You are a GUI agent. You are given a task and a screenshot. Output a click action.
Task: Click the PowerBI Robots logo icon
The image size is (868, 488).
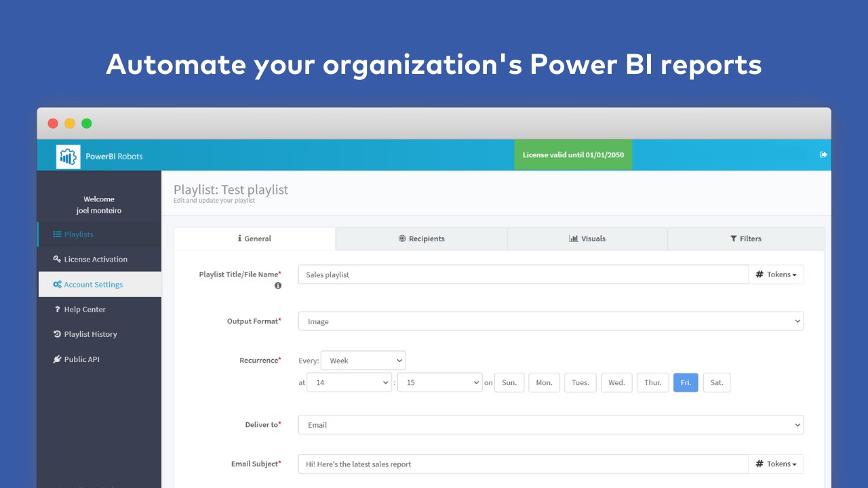68,157
